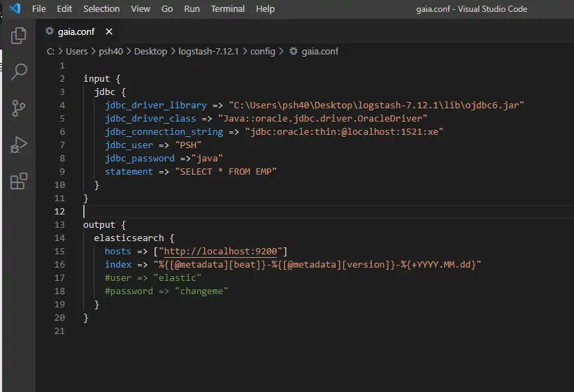
Task: Click the "java" password string
Action: pos(207,159)
